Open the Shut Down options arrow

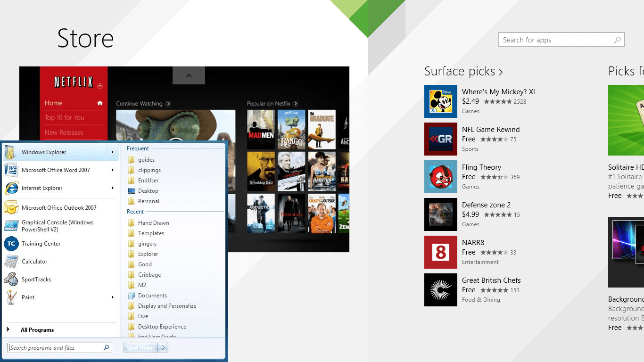click(163, 348)
